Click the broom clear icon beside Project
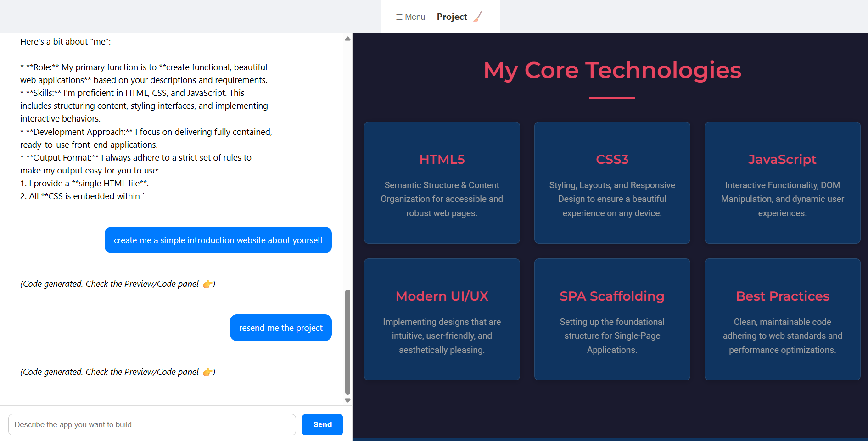The height and width of the screenshot is (441, 868). [x=478, y=17]
